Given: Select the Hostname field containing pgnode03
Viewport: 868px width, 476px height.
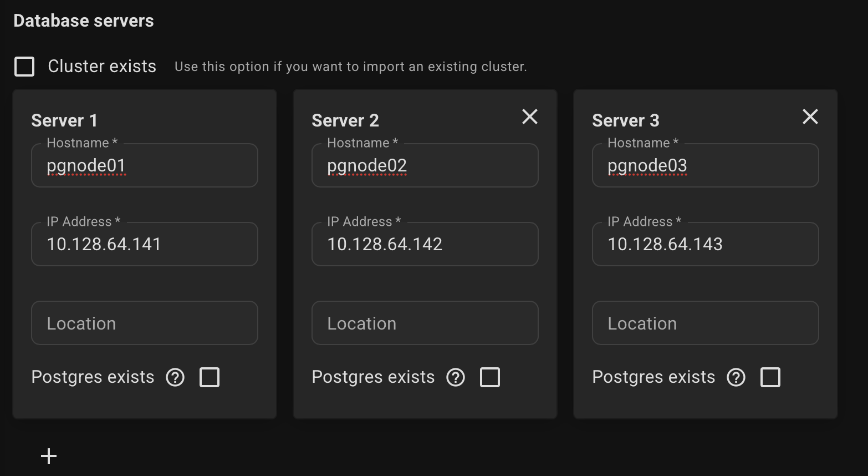Looking at the screenshot, I should click(x=705, y=165).
